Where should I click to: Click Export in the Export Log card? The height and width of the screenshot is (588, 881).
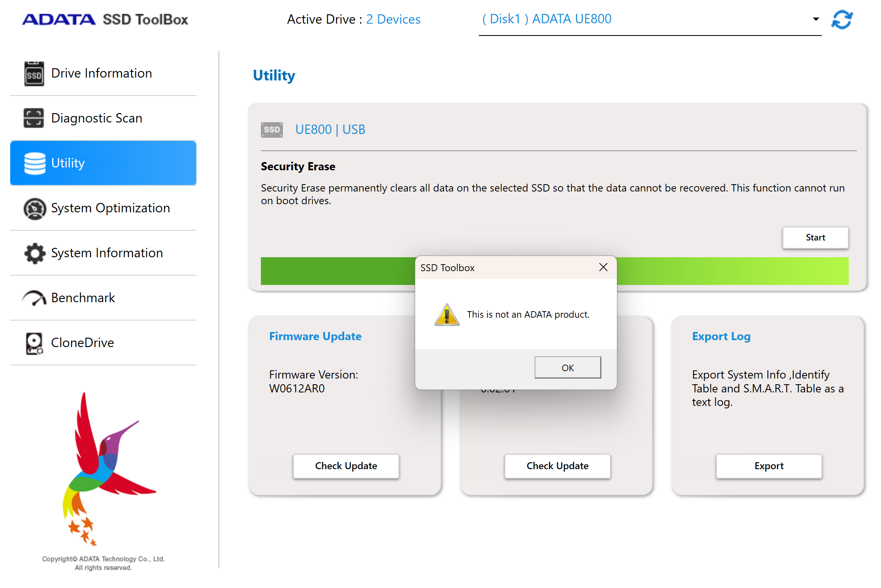click(769, 466)
